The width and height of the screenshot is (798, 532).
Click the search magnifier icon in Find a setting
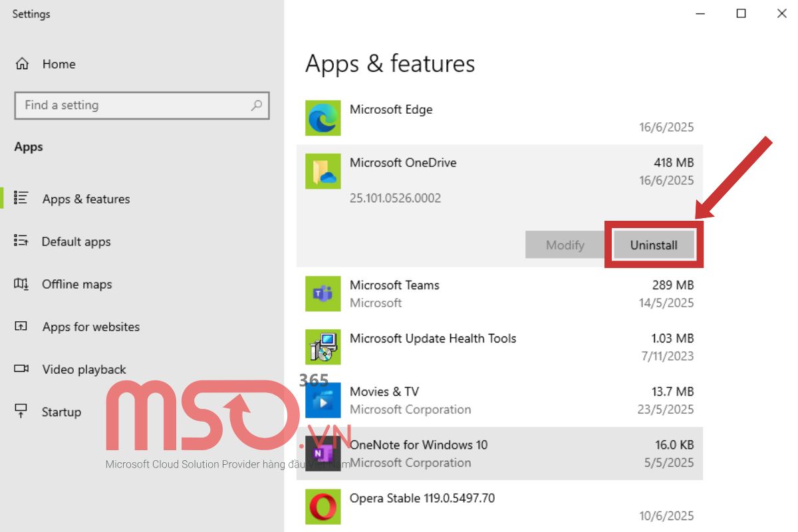point(257,105)
